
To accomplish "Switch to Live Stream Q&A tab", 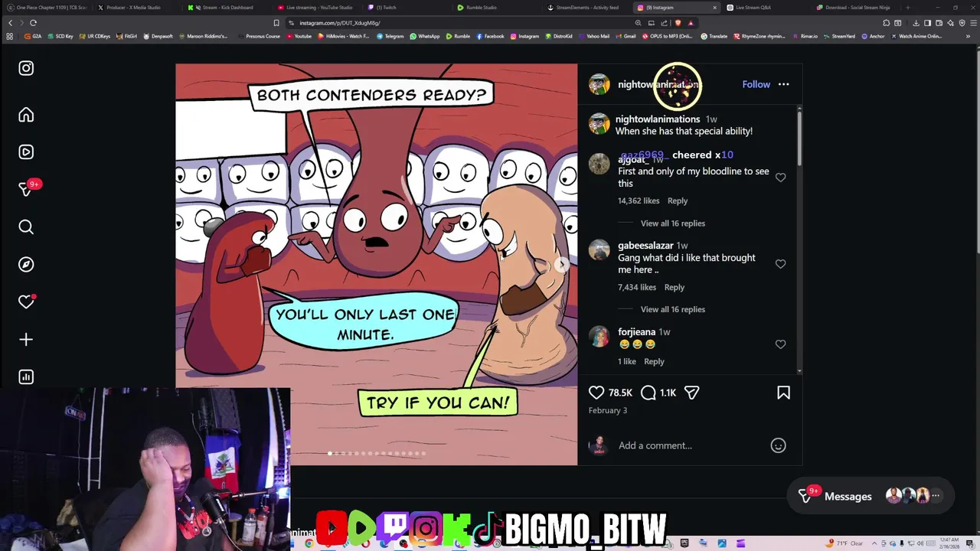I will click(x=764, y=8).
